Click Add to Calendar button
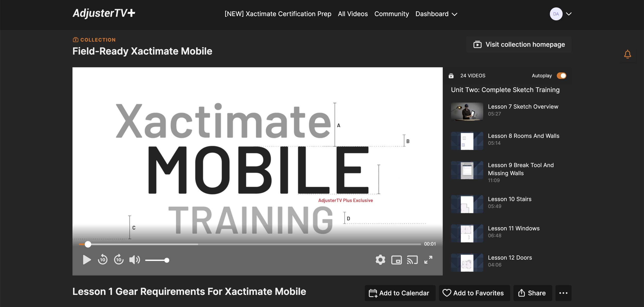 (x=400, y=293)
